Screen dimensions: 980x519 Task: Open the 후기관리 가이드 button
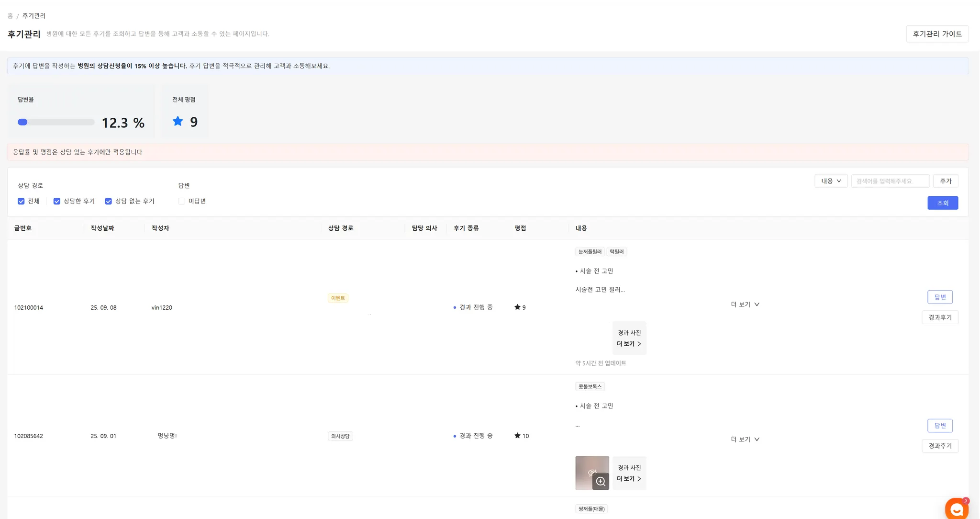pos(936,34)
